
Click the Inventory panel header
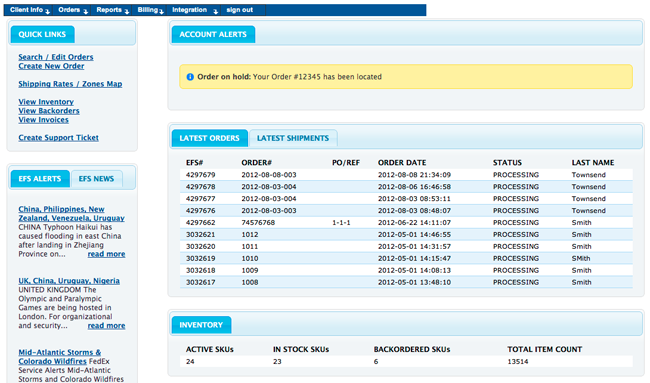pyautogui.click(x=201, y=325)
